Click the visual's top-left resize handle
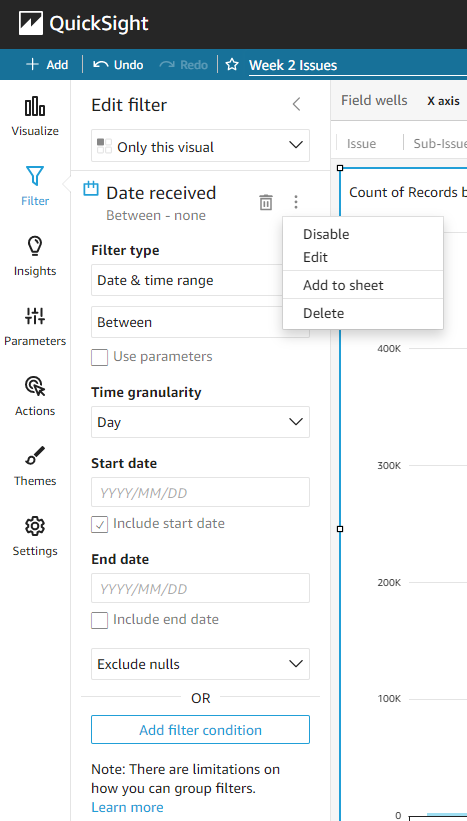Image resolution: width=467 pixels, height=821 pixels. tap(340, 168)
